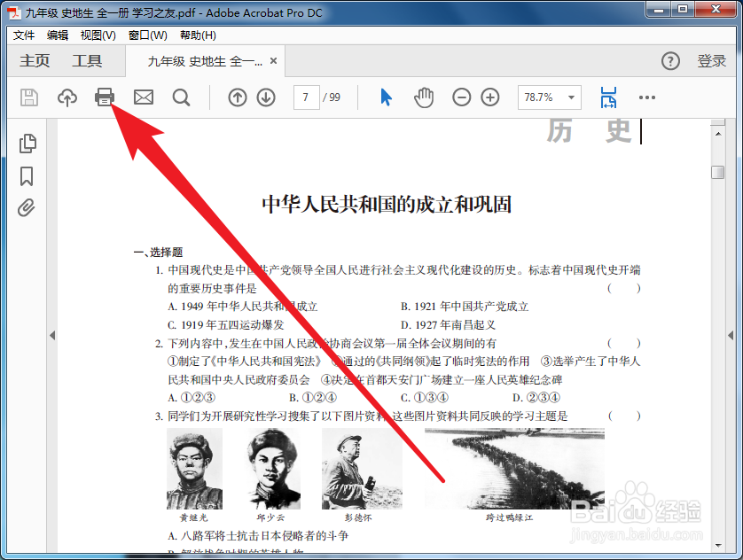Save the current PDF document
Screen dimensions: 743x560
pos(28,97)
